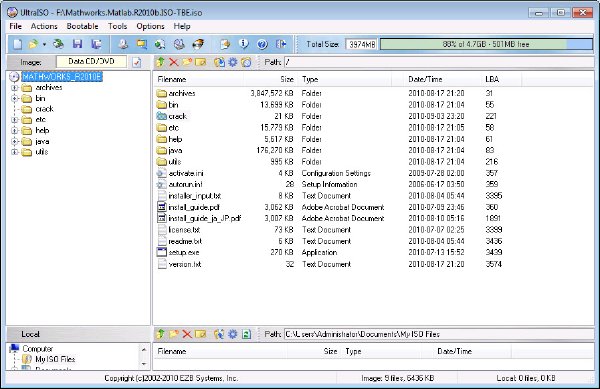Click the Save As toolbar icon
Screen dimensions: 600x389
click(x=96, y=44)
